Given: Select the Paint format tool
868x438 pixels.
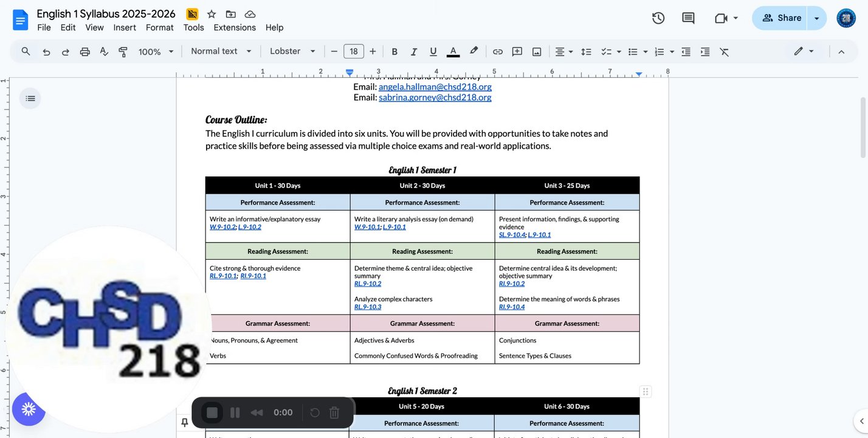Looking at the screenshot, I should (123, 52).
